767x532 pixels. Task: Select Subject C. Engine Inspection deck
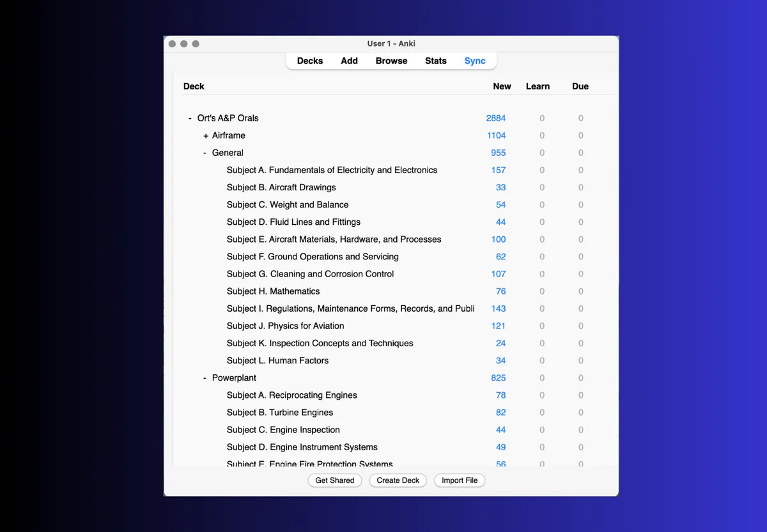coord(283,429)
